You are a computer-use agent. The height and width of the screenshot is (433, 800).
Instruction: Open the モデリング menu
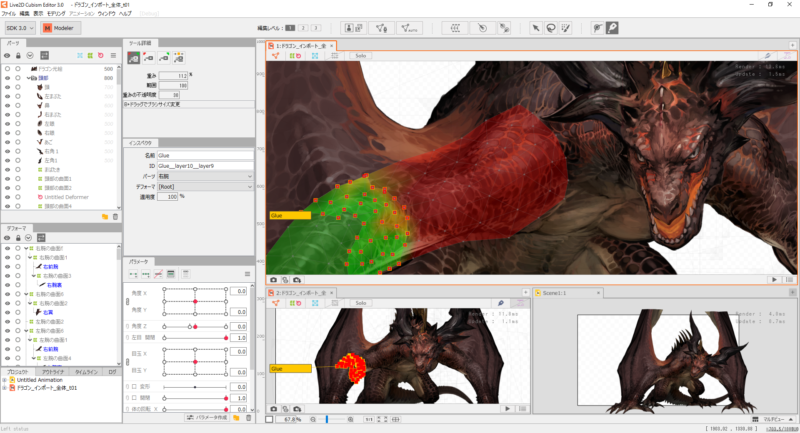[x=56, y=14]
